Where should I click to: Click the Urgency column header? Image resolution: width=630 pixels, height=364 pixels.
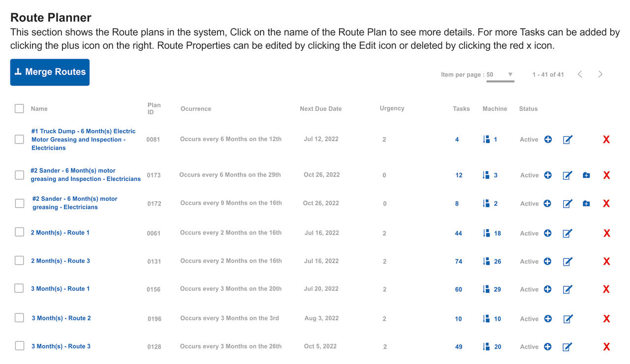392,108
